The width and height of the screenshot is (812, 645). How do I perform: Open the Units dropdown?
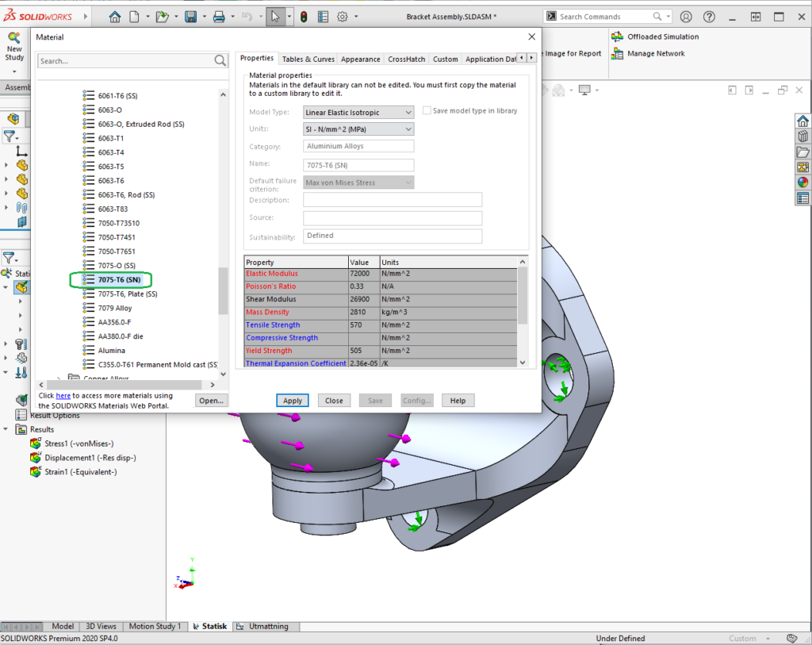(x=358, y=129)
